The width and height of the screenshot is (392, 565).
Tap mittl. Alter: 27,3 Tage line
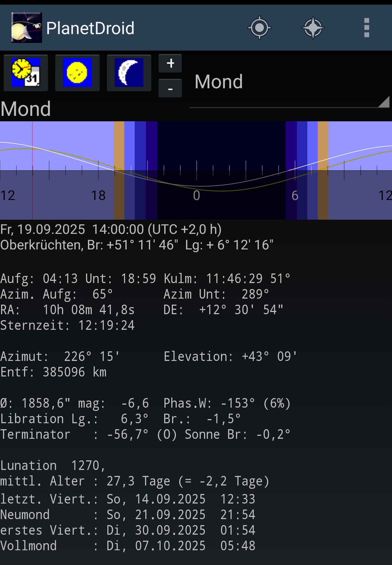point(135,481)
